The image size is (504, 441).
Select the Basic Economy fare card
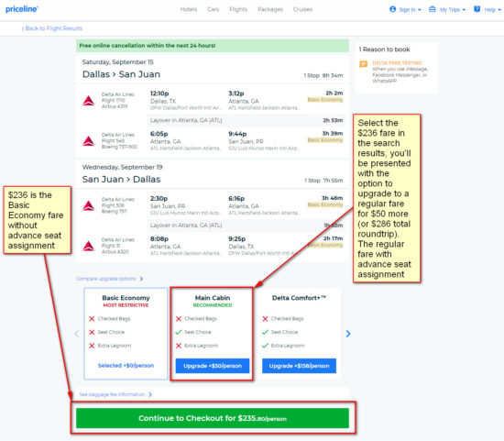pyautogui.click(x=126, y=334)
